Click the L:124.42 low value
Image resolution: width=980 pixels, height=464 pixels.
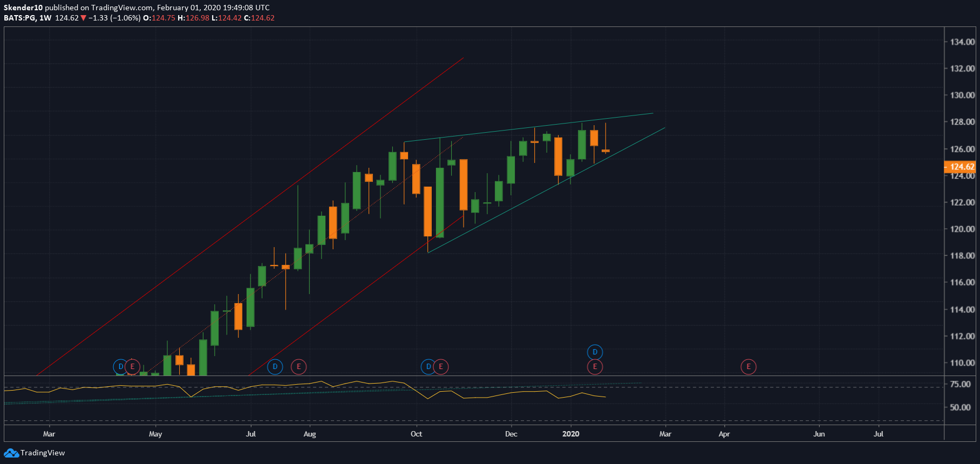point(227,18)
